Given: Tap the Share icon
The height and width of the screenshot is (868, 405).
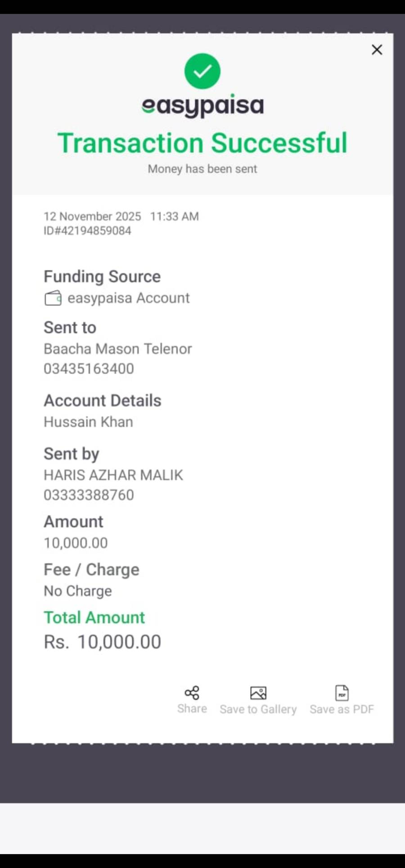Looking at the screenshot, I should point(192,693).
